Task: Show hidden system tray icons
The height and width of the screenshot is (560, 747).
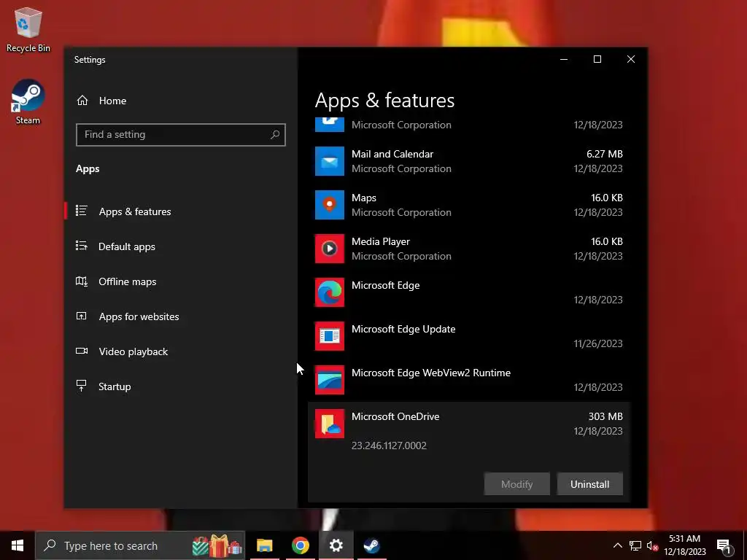Action: (x=617, y=545)
